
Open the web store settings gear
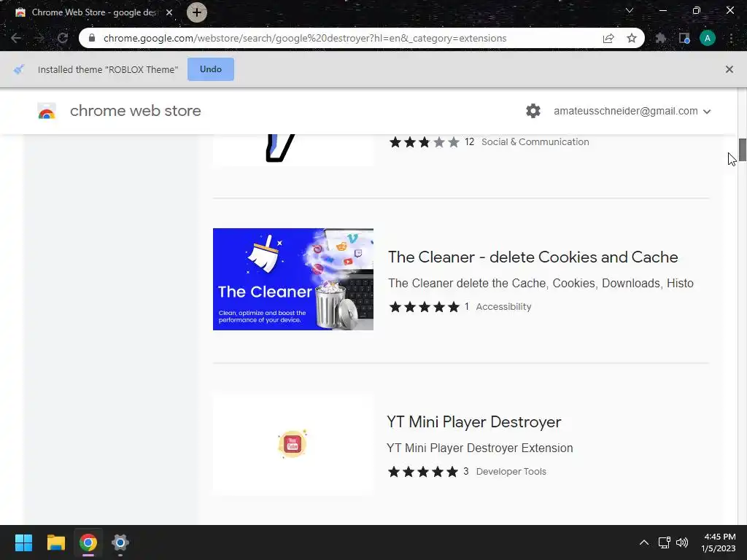533,111
